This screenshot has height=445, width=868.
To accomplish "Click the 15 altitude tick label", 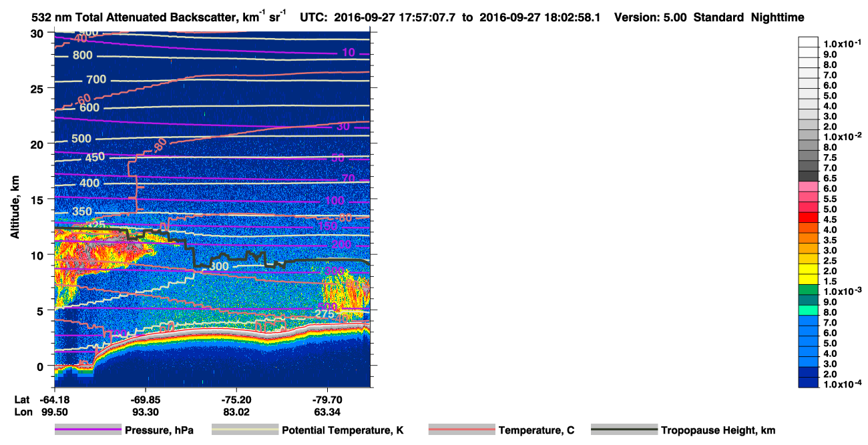I will tap(37, 199).
